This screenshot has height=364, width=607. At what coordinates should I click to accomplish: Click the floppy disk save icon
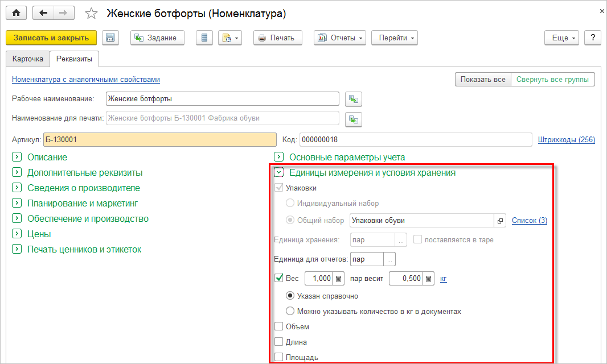click(110, 38)
